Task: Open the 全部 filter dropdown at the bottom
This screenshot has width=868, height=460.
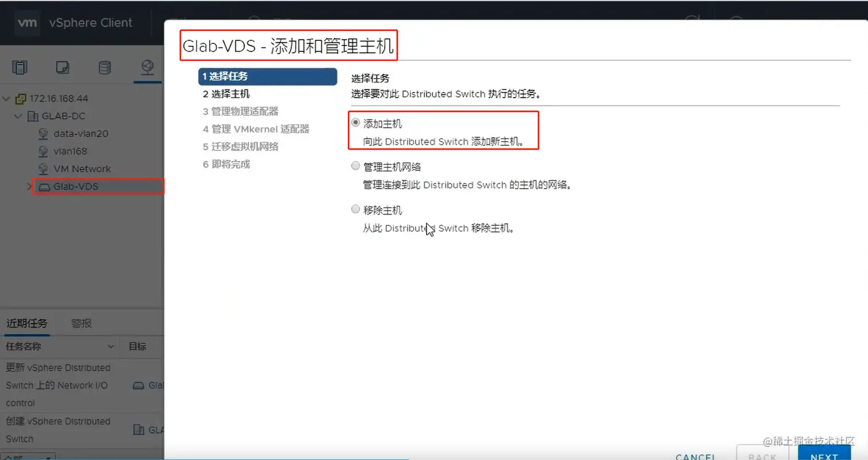Action: [x=28, y=457]
